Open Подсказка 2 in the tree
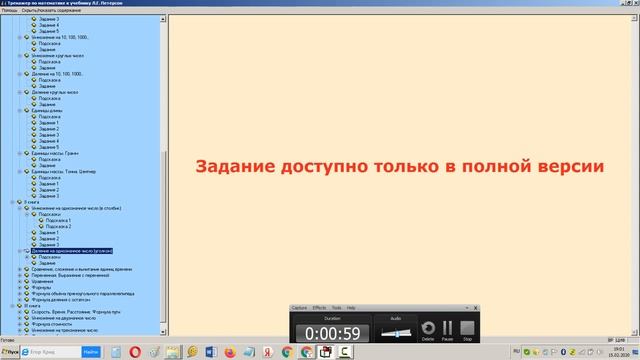 click(58, 227)
